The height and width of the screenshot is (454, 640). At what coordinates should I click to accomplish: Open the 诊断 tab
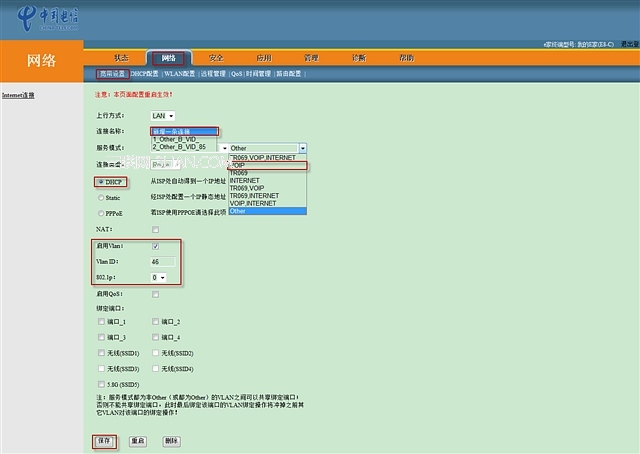coord(359,58)
